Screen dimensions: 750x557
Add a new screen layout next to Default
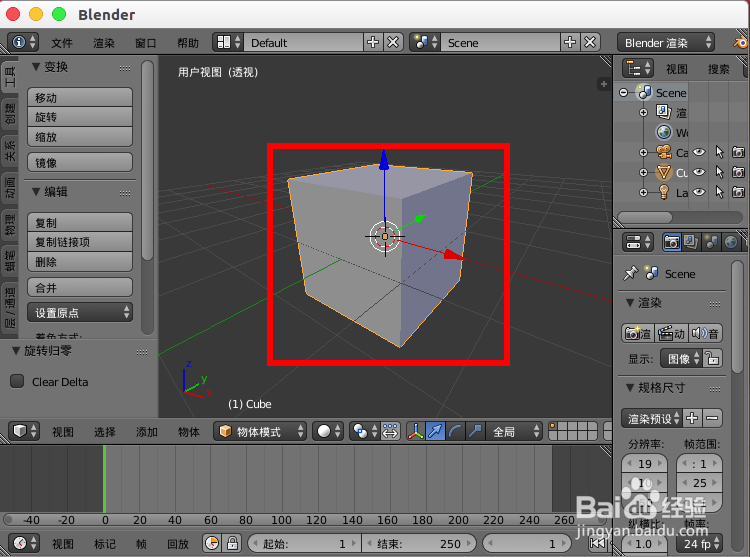point(373,42)
